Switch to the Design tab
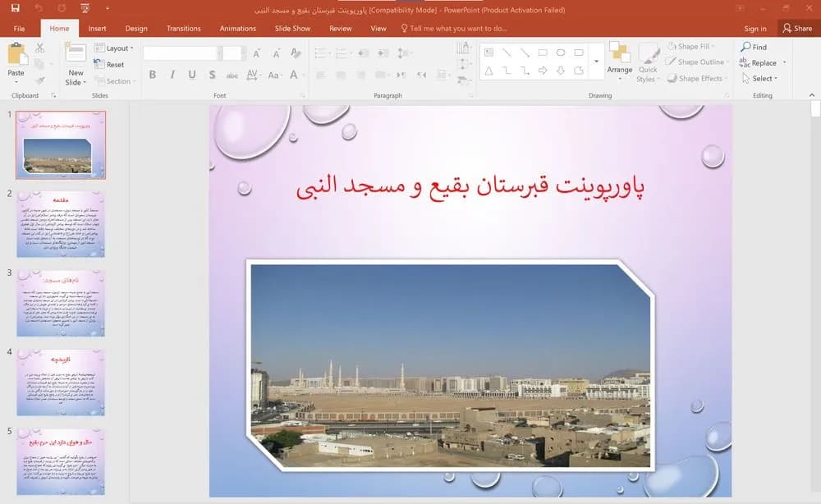The image size is (821, 504). click(136, 29)
